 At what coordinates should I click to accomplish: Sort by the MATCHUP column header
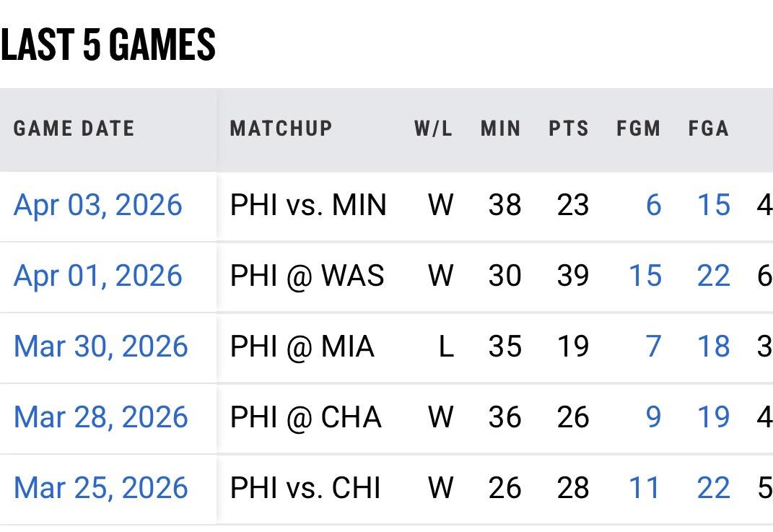pyautogui.click(x=281, y=129)
